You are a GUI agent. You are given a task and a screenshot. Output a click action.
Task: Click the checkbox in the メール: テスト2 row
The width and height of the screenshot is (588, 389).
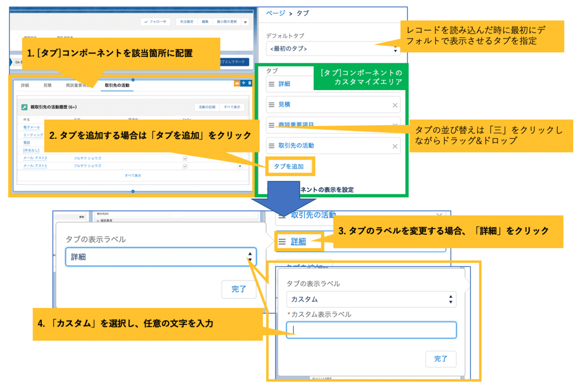click(185, 158)
